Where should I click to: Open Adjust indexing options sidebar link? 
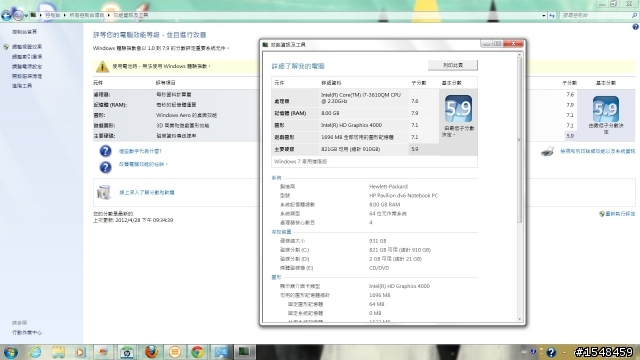click(27, 57)
